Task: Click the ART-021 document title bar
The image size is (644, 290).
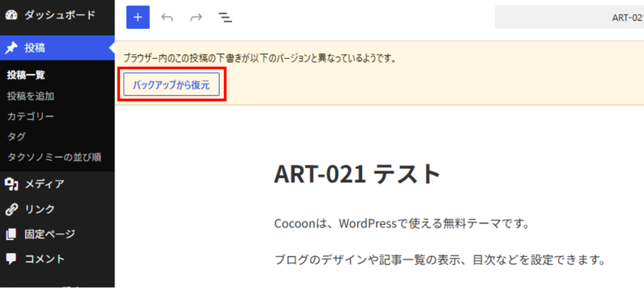Action: click(x=569, y=17)
